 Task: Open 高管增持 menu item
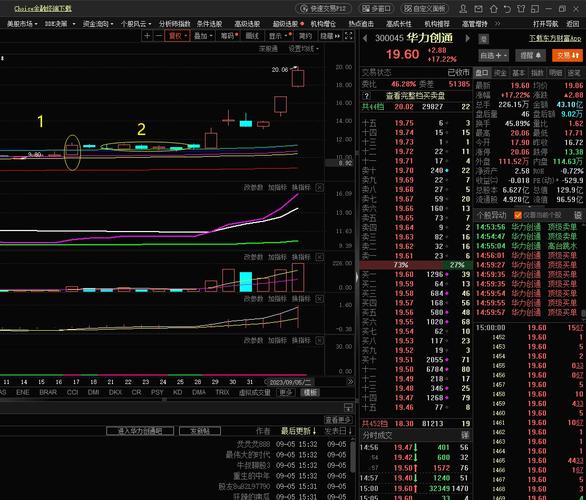pos(475,24)
